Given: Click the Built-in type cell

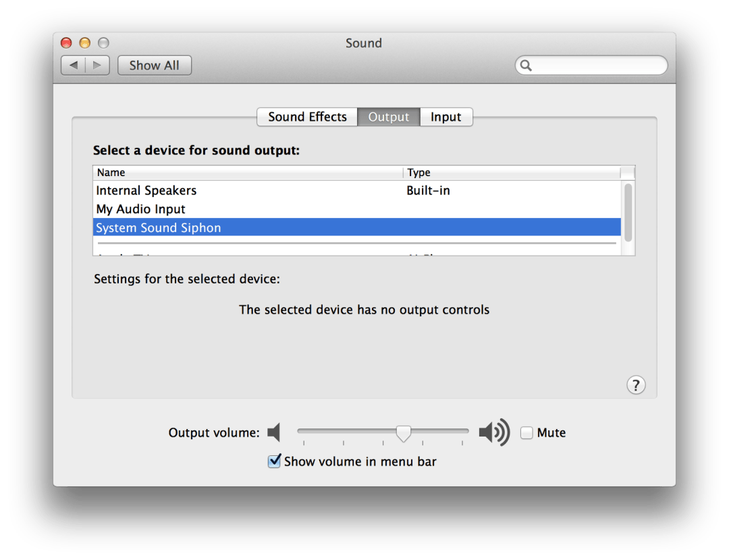Looking at the screenshot, I should (x=428, y=190).
